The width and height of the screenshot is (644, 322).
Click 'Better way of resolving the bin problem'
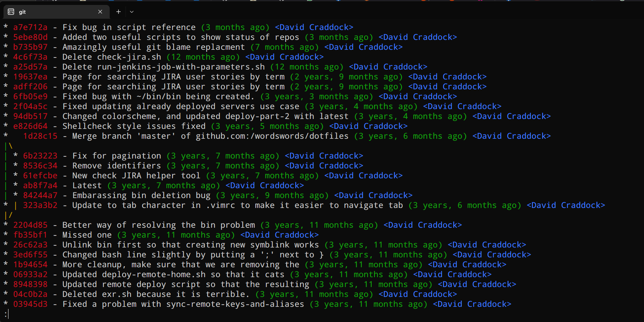[x=159, y=225]
